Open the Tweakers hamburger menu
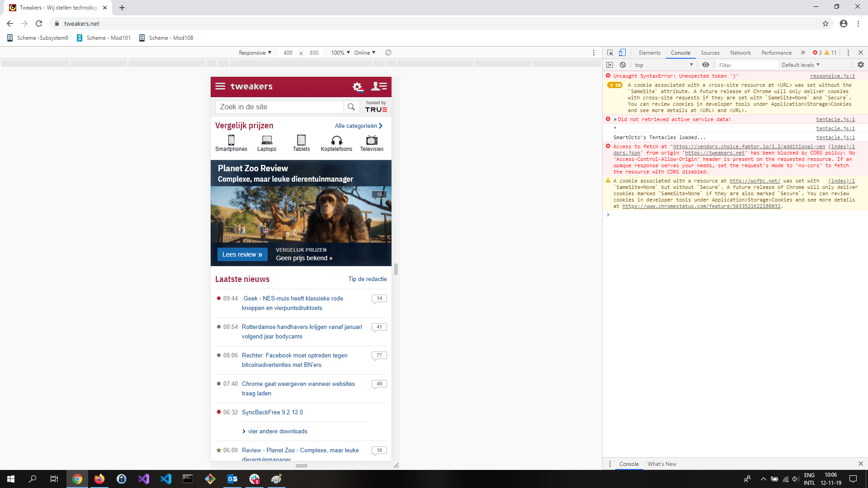The height and width of the screenshot is (488, 868). [220, 86]
